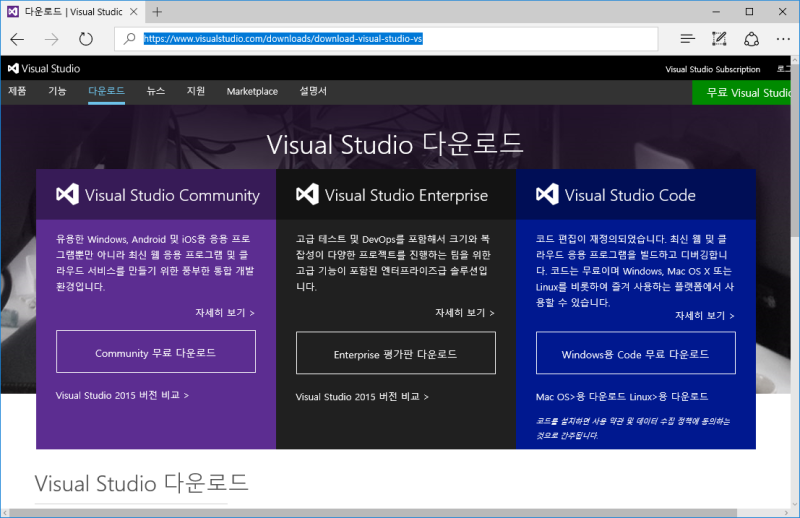Click the Visual Studio Enterprise logo icon
The image size is (800, 518).
click(x=307, y=194)
